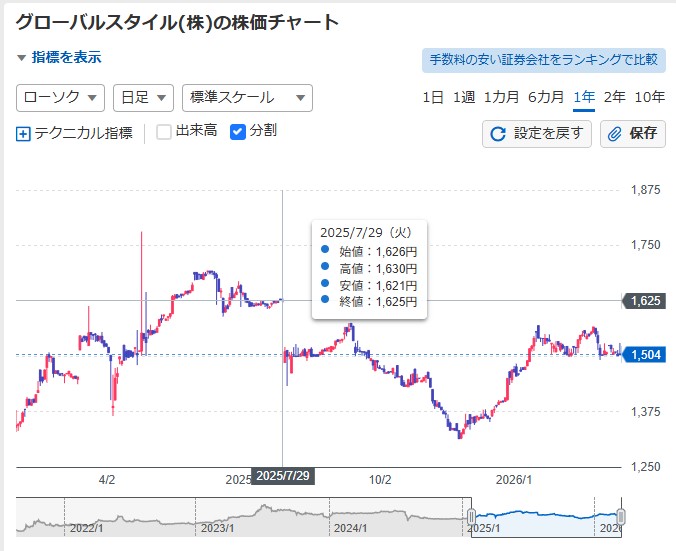Uncheck the 分割 split checkbox
The width and height of the screenshot is (676, 551).
(x=238, y=131)
